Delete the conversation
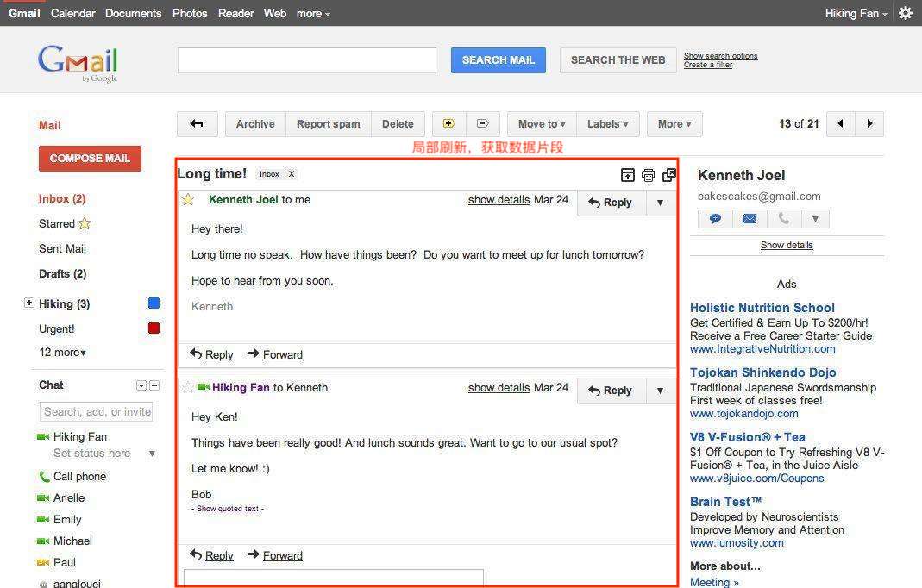Screen dimensions: 922x588 coord(398,124)
